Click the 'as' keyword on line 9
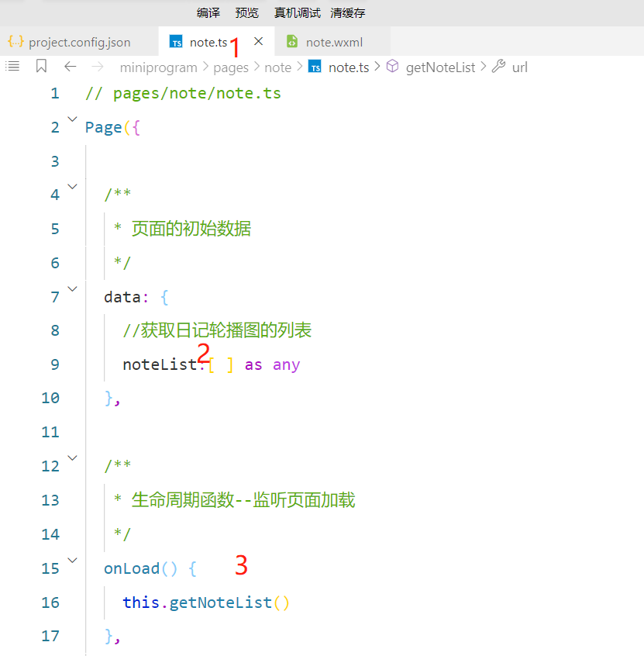Image resolution: width=644 pixels, height=656 pixels. pos(253,365)
